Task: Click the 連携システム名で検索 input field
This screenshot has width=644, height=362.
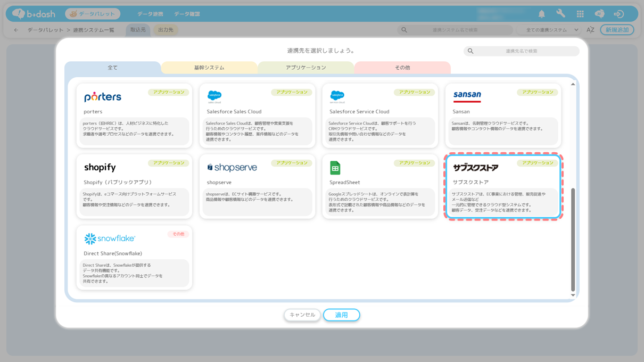Action: tap(455, 30)
